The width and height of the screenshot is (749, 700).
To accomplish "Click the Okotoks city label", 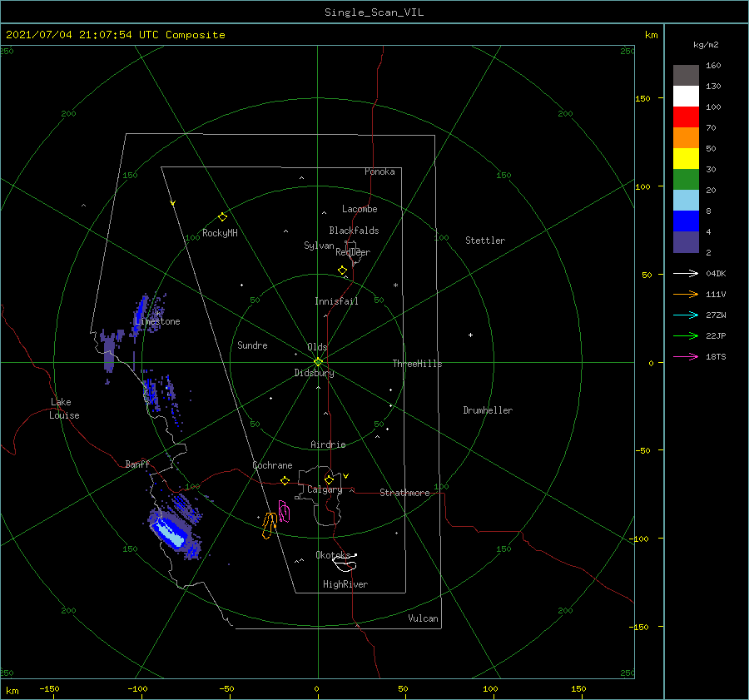I will tap(333, 554).
